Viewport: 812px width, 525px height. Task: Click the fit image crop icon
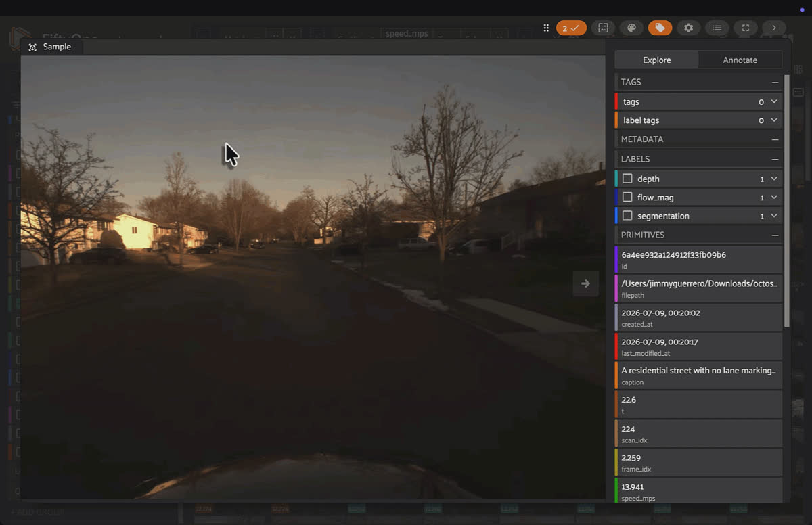[x=603, y=28]
